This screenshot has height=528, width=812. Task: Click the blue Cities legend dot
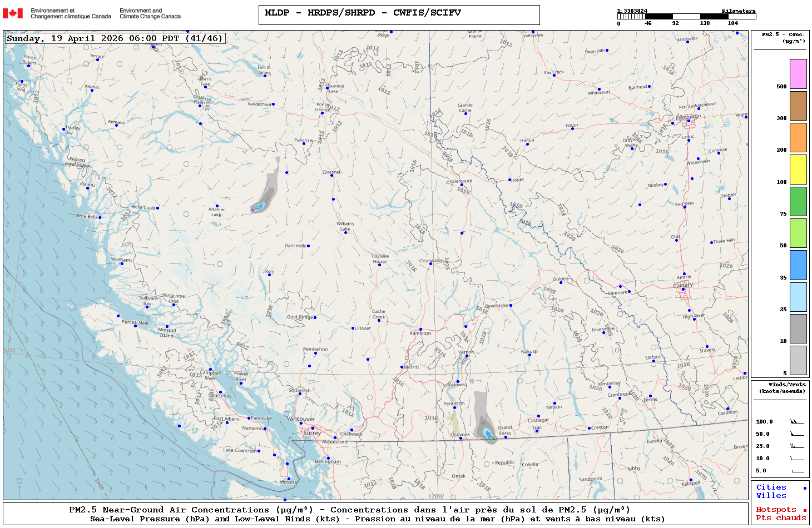point(804,488)
